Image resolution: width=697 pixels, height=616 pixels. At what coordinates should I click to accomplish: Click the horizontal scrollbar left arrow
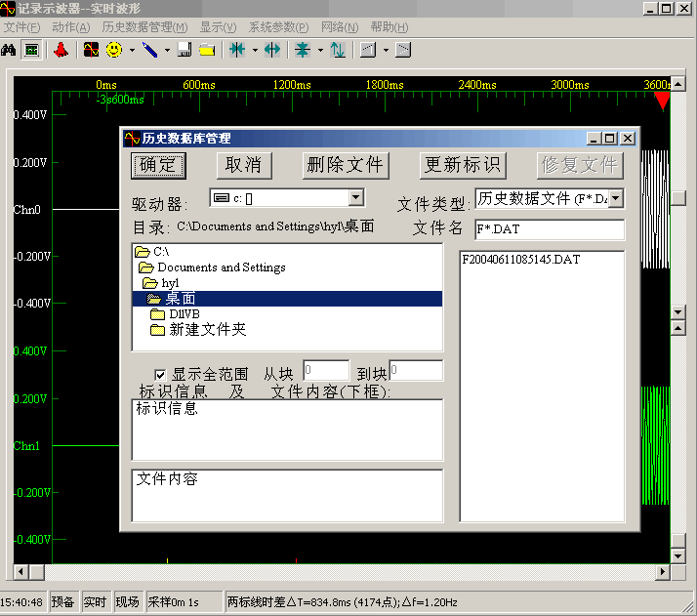click(x=20, y=572)
